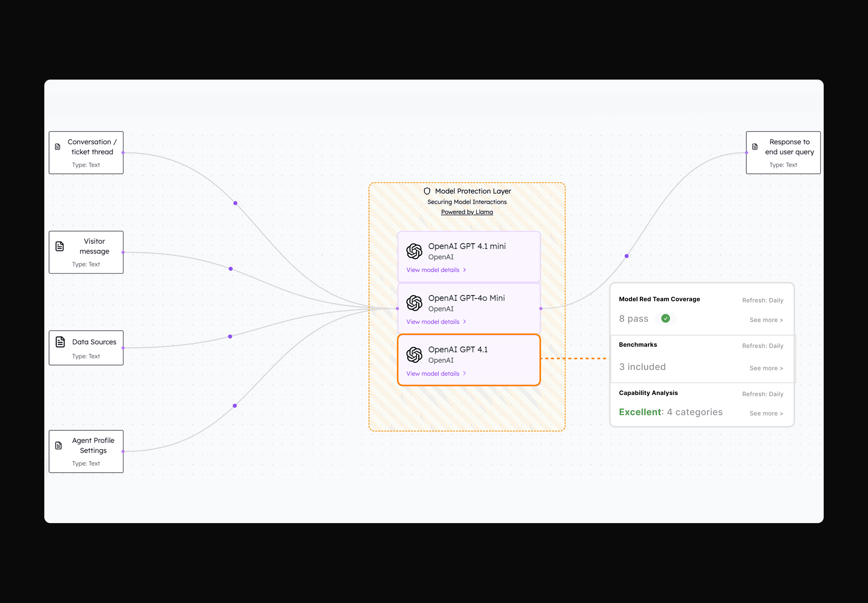This screenshot has width=868, height=603.
Task: Click the Data Sources document icon
Action: pos(60,342)
